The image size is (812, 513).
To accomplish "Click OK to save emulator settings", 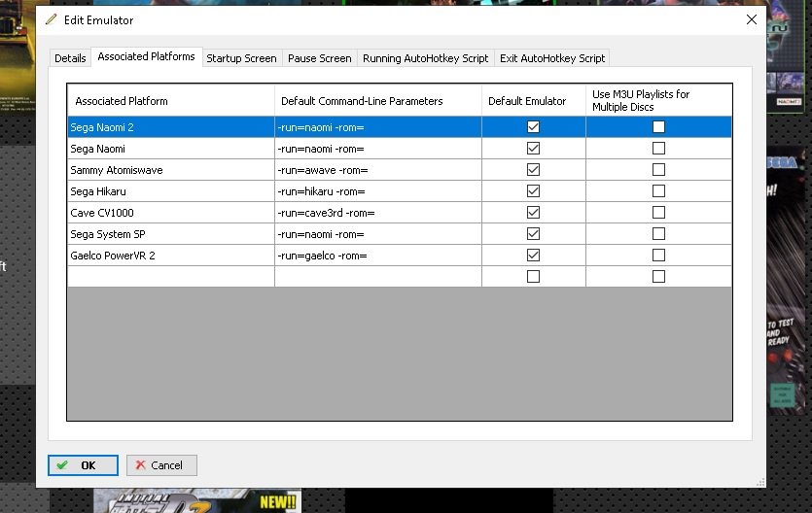I will [x=83, y=464].
